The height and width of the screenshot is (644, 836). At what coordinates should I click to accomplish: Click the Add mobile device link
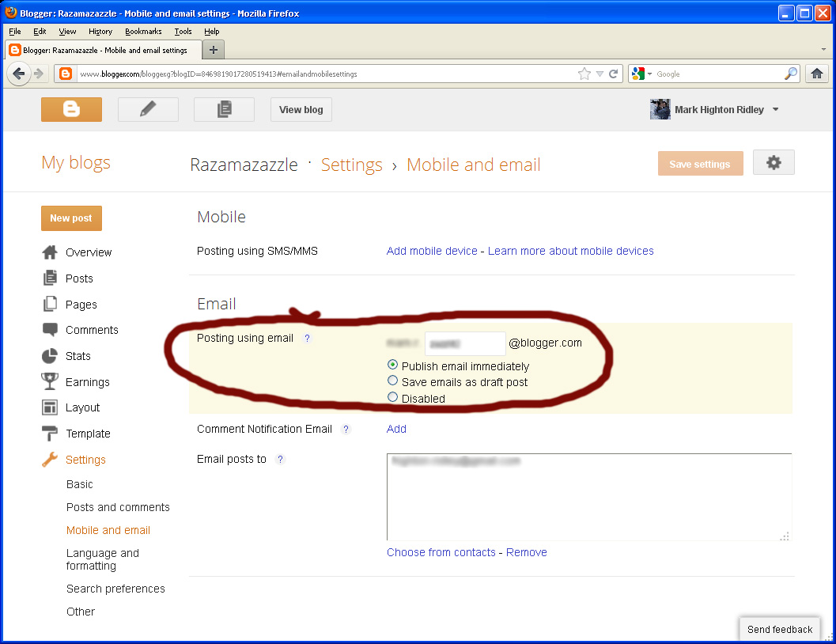[x=432, y=251]
